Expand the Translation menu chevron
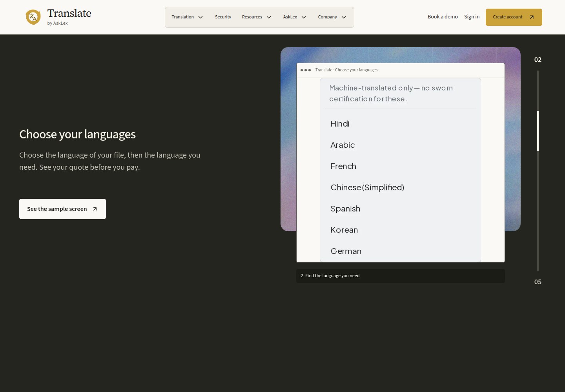The height and width of the screenshot is (392, 565). (200, 17)
